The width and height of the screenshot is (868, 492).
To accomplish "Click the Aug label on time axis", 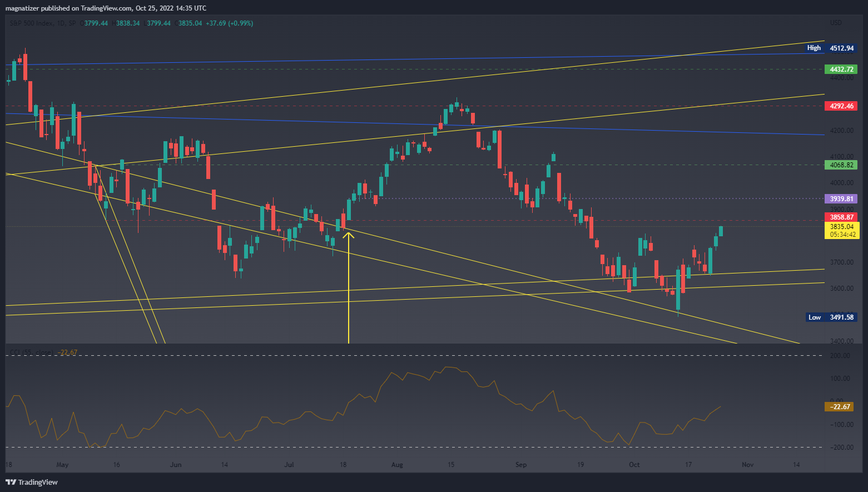I will 397,465.
